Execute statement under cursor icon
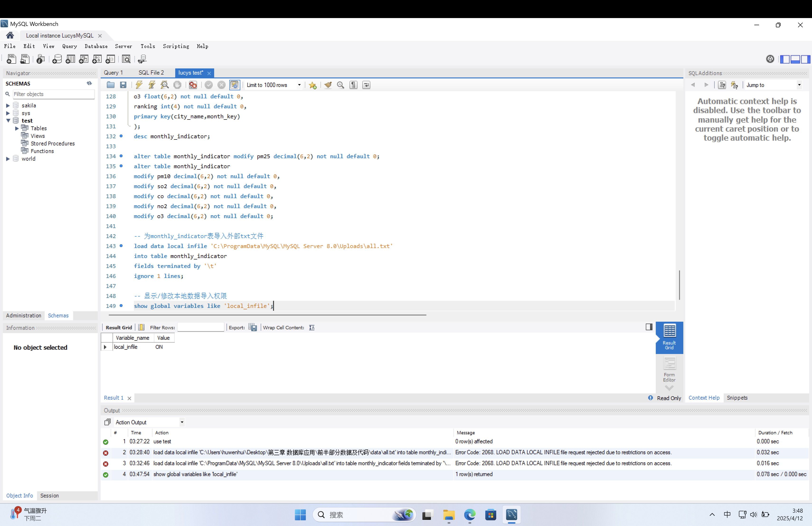Image resolution: width=812 pixels, height=526 pixels. pos(152,85)
